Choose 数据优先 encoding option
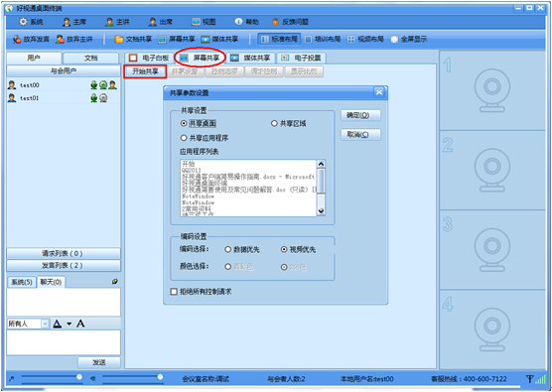The height and width of the screenshot is (392, 552). pos(227,249)
